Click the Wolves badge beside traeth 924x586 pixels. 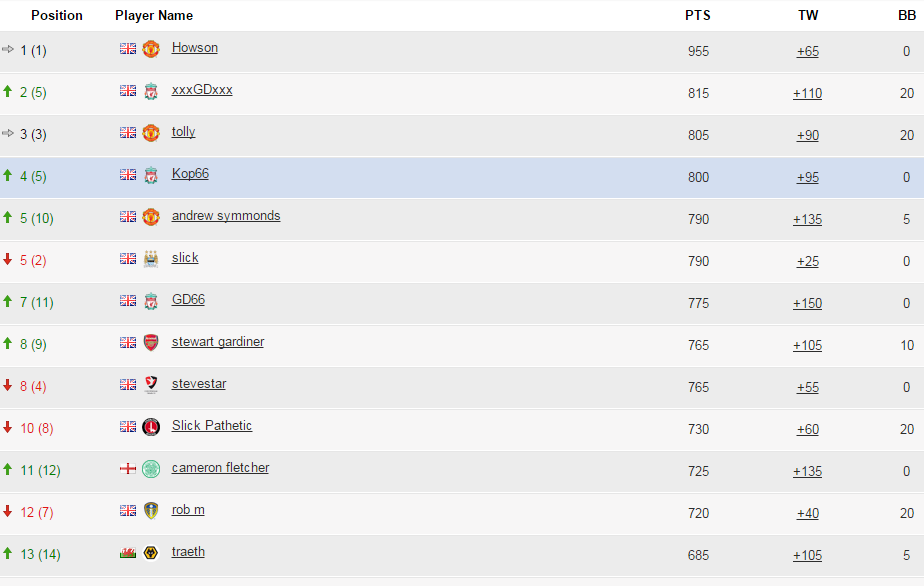151,553
